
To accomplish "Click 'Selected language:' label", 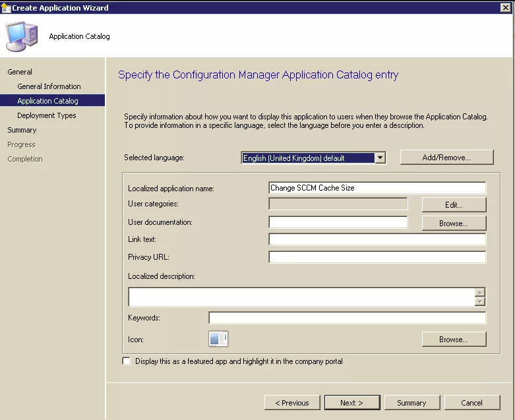I will [x=154, y=158].
